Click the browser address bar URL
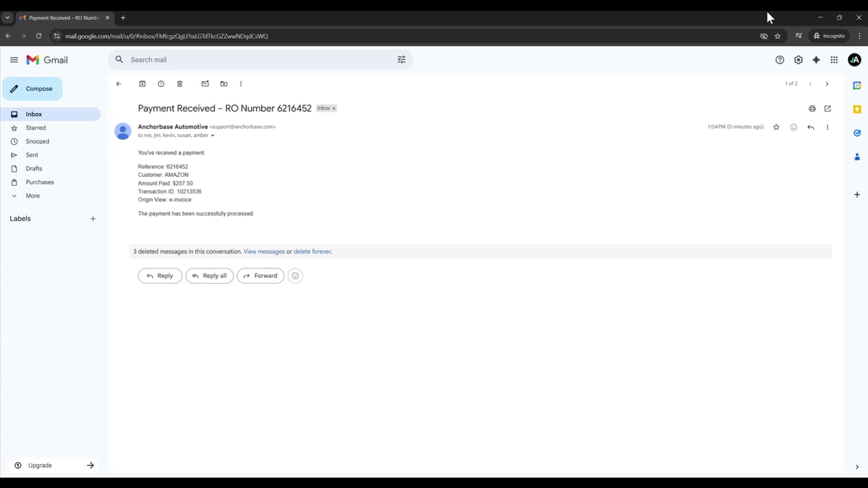This screenshot has height=488, width=868. (166, 36)
